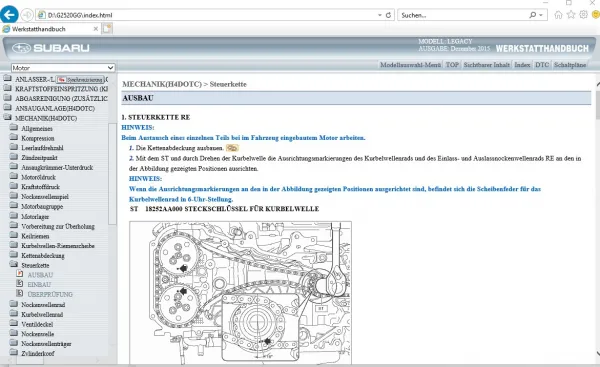Viewport: 600px width, 367px height.
Task: Open the Motorbaugruppe tree entry
Action: coord(42,206)
